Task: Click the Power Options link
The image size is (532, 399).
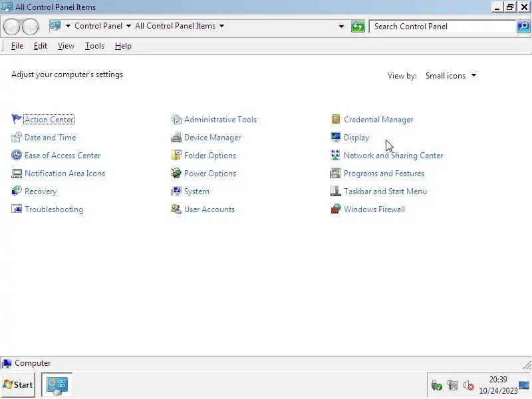Action: click(x=210, y=174)
